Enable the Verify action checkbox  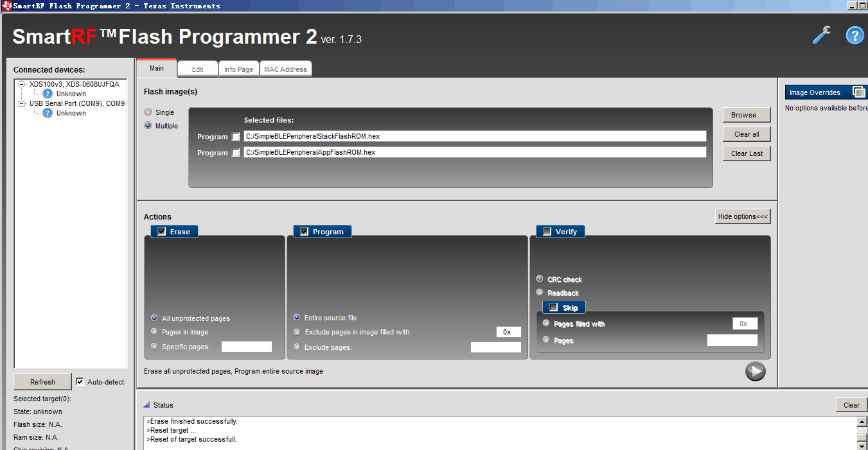[x=547, y=232]
